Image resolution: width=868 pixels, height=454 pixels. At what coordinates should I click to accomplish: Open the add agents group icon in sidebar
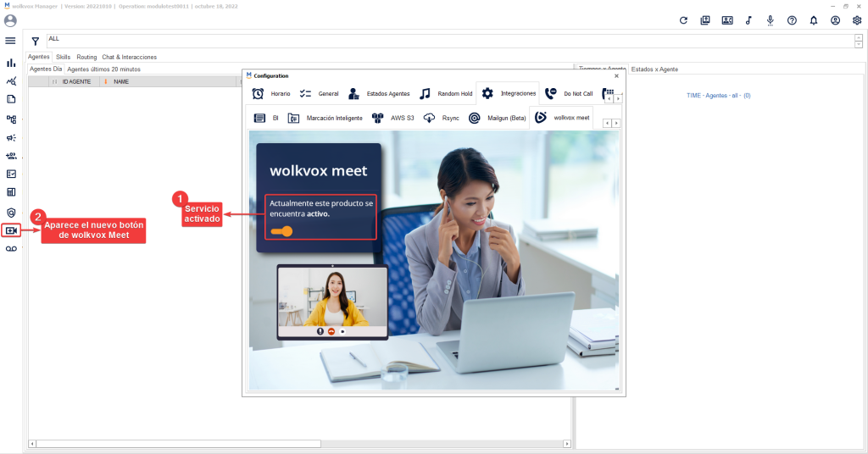11,156
